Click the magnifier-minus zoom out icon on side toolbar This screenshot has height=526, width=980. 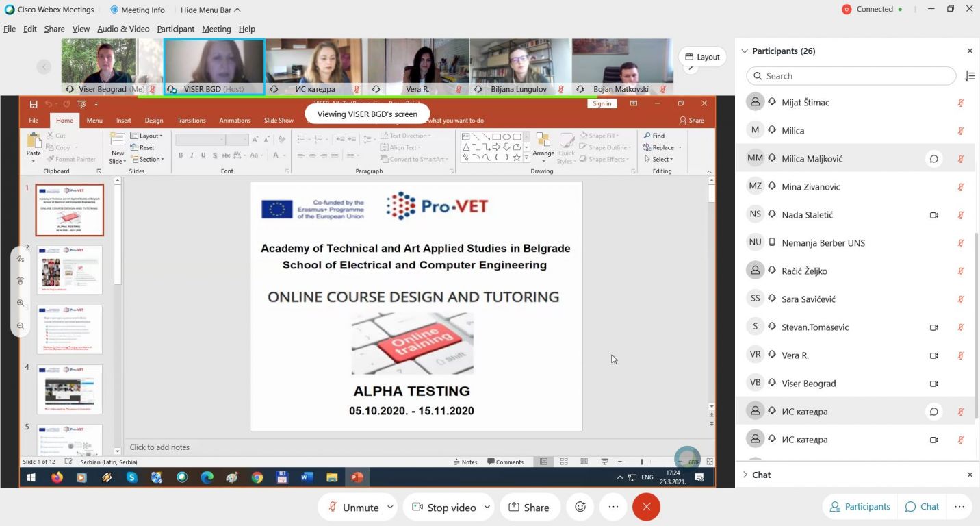21,326
